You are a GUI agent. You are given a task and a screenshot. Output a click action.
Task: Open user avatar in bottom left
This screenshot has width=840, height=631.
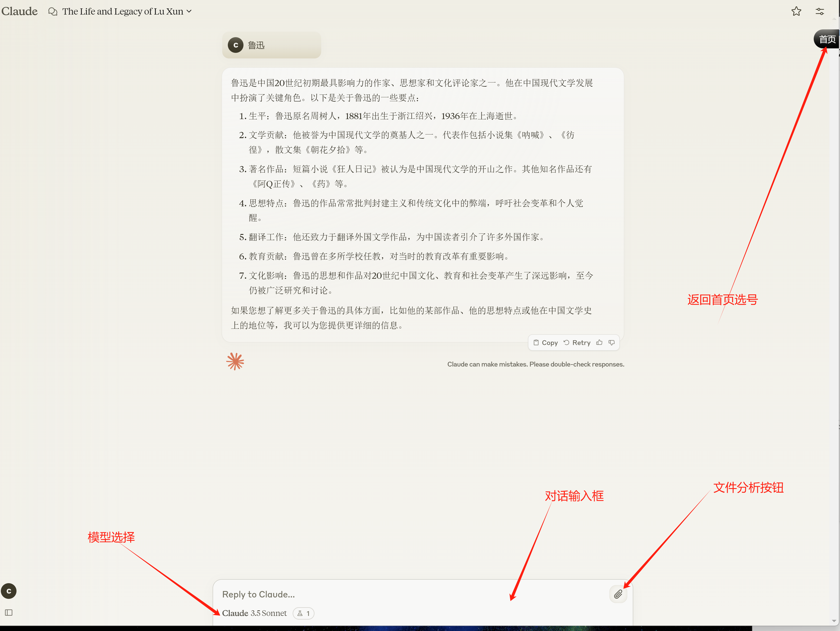[9, 591]
